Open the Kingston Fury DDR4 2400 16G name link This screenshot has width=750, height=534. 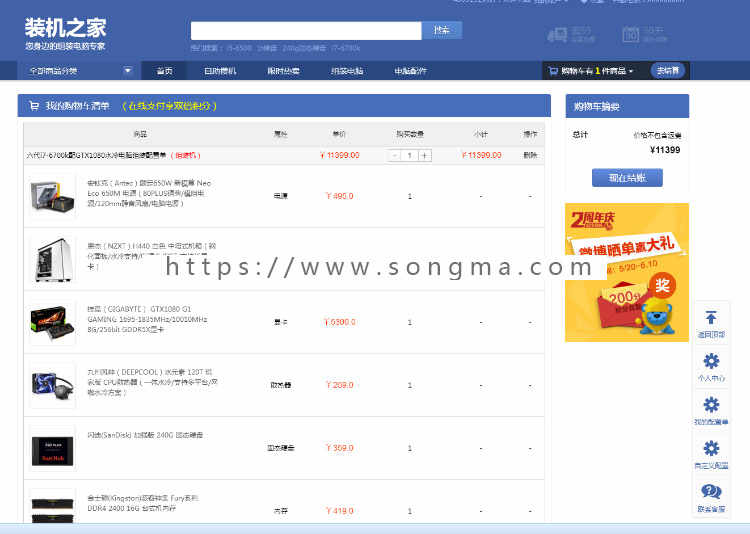(143, 503)
